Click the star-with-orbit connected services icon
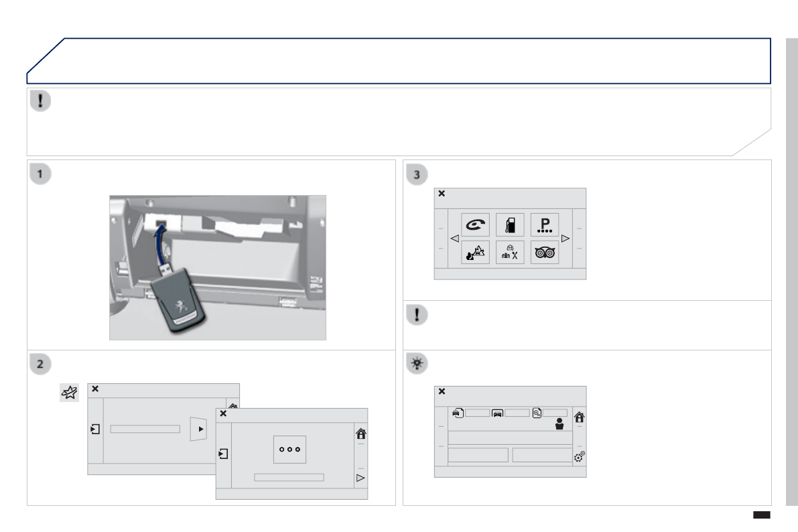 click(x=70, y=393)
